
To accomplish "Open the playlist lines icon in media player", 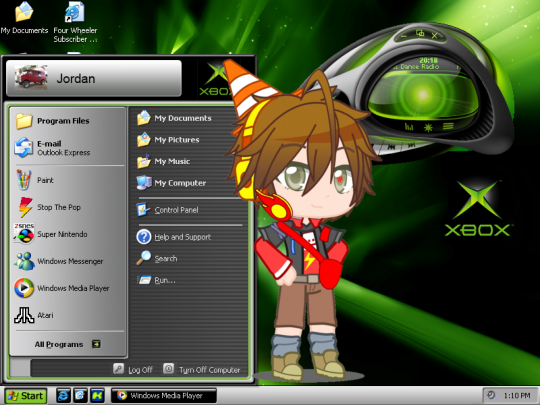I will (x=448, y=126).
